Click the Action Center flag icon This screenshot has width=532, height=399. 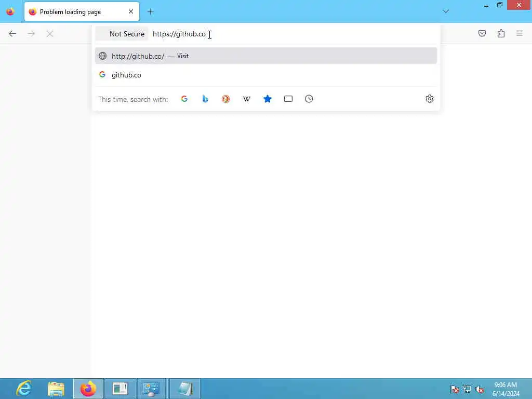click(454, 389)
